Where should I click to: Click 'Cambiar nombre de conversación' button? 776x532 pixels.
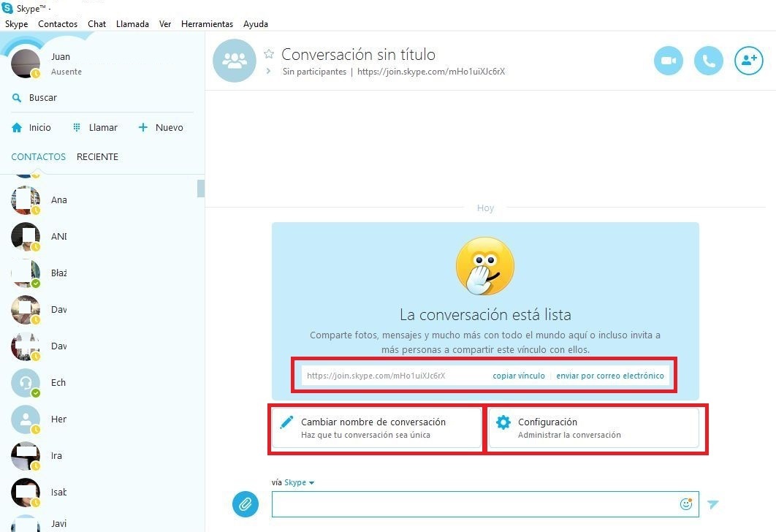[x=376, y=427]
